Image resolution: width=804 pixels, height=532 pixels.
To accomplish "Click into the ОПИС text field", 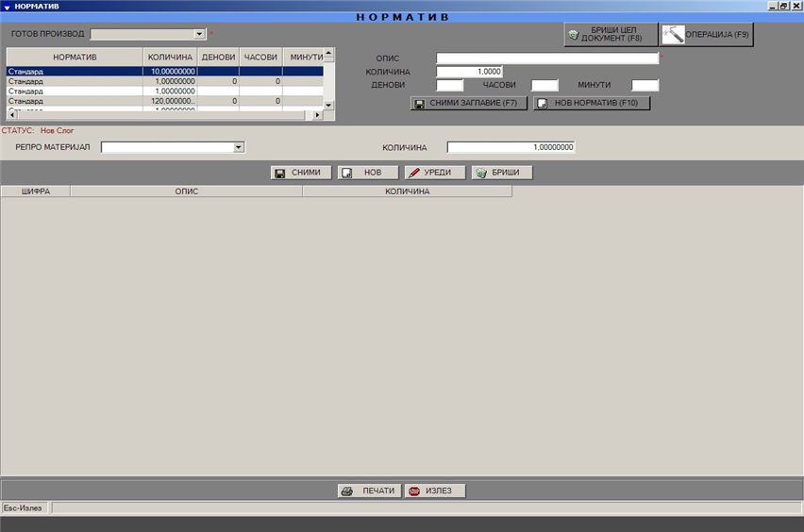I will click(546, 58).
